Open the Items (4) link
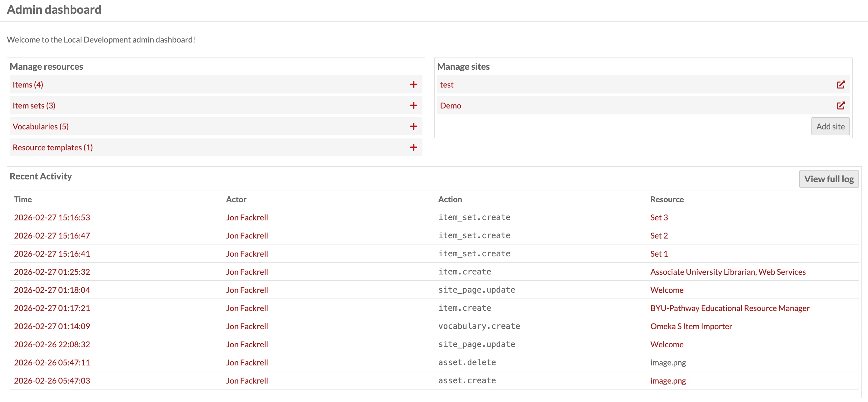The image size is (868, 402). tap(28, 85)
